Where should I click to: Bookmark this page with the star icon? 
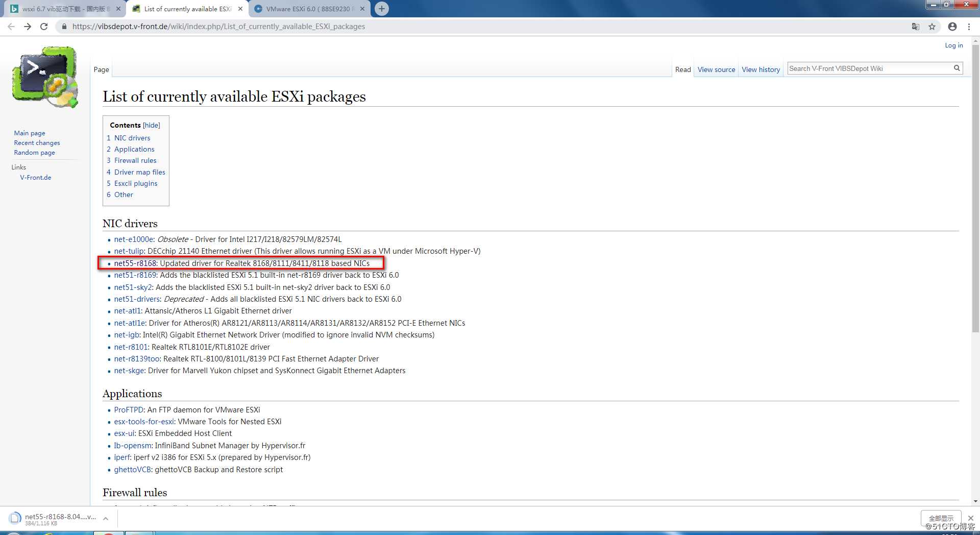932,27
